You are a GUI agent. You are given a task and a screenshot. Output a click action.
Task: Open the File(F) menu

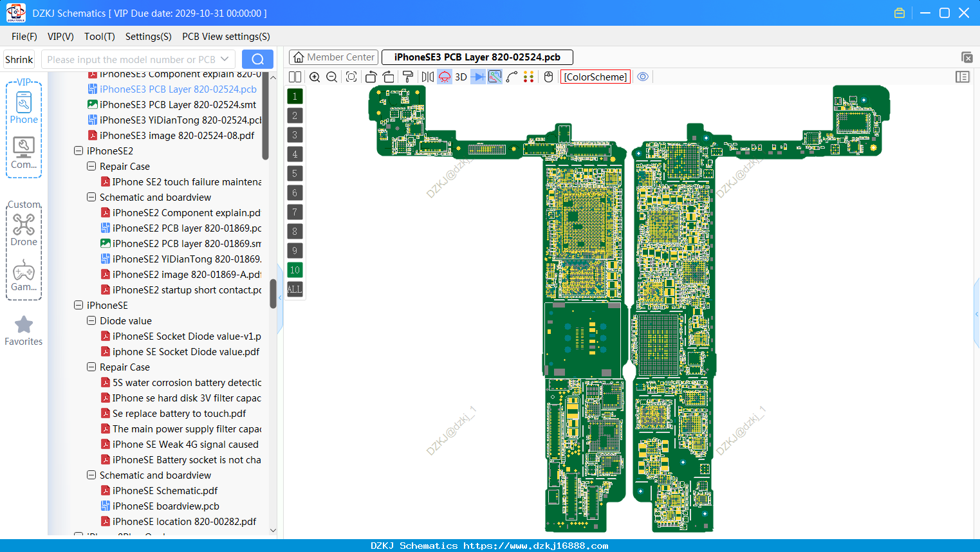24,37
